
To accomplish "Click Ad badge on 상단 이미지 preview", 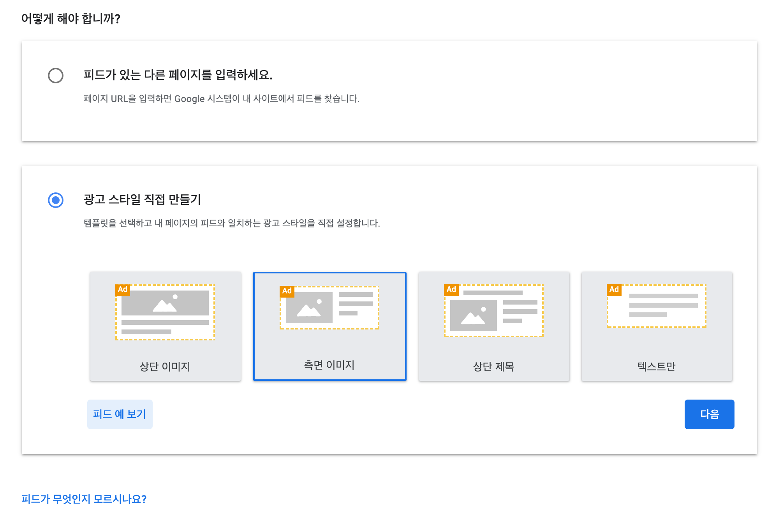I will point(123,290).
